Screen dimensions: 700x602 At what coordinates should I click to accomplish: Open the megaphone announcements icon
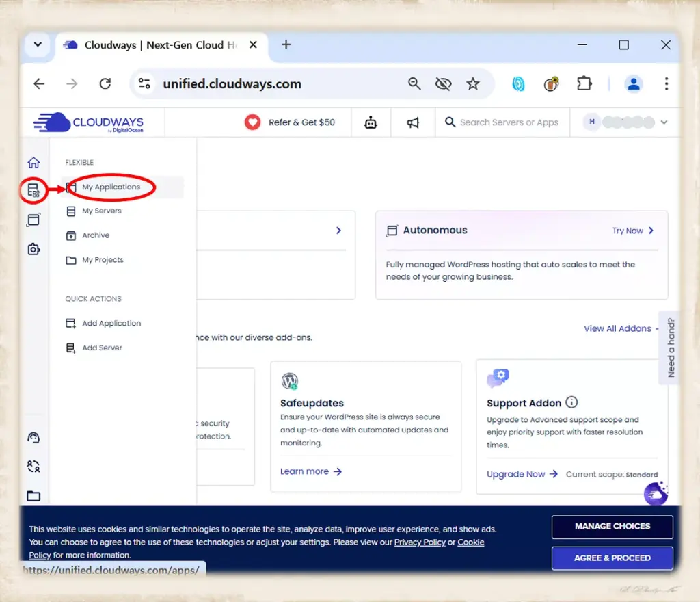(413, 122)
